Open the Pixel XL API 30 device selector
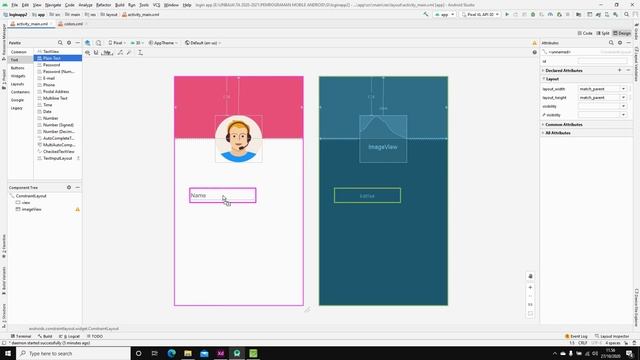Image resolution: width=640 pixels, height=360 pixels. 480,14
